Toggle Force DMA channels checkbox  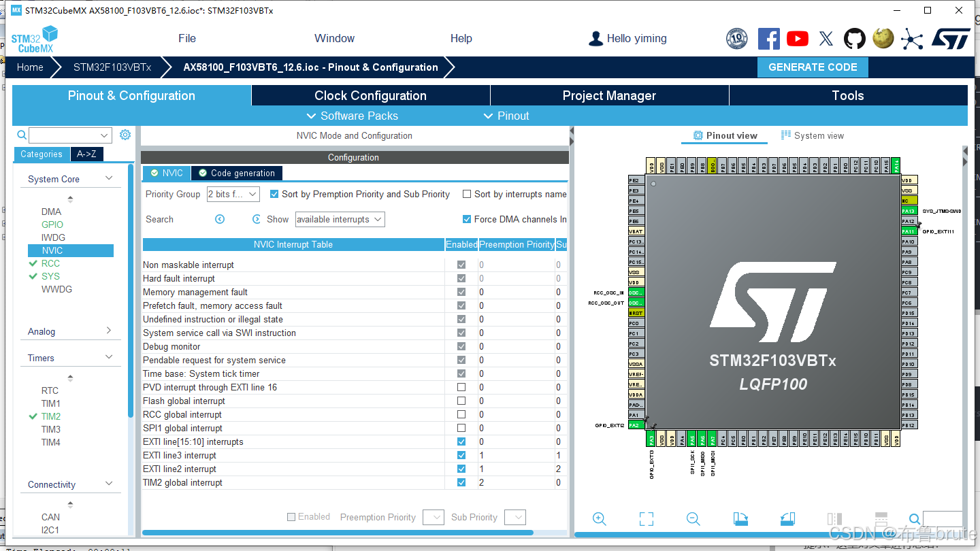(467, 219)
